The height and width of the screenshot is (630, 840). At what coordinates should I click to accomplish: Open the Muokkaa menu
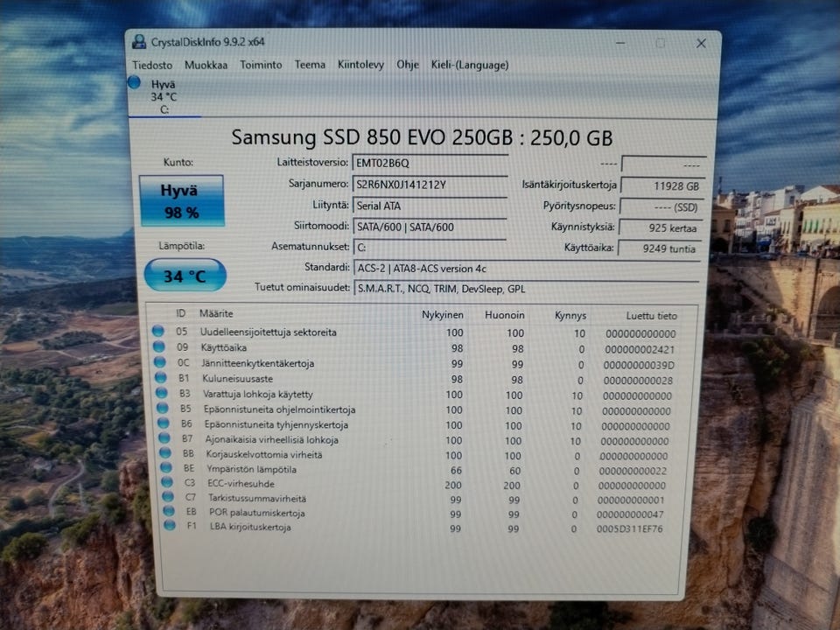pyautogui.click(x=206, y=65)
